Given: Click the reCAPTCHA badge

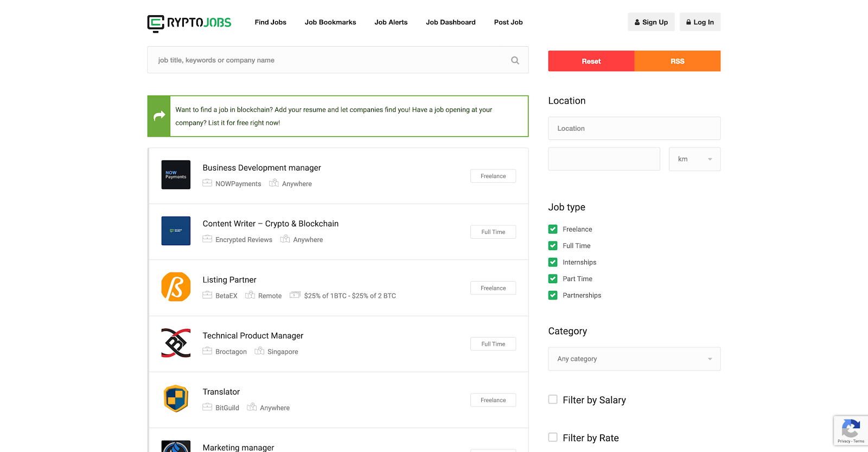Looking at the screenshot, I should coord(851,431).
